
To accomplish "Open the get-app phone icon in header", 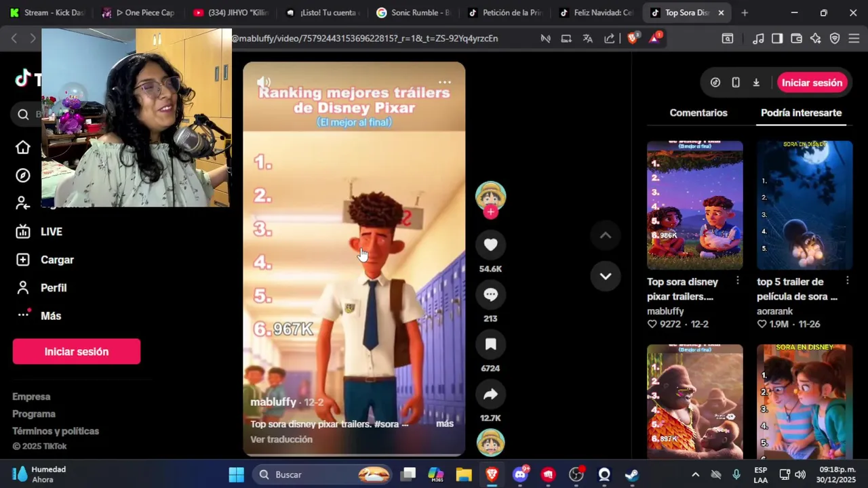I will click(736, 83).
